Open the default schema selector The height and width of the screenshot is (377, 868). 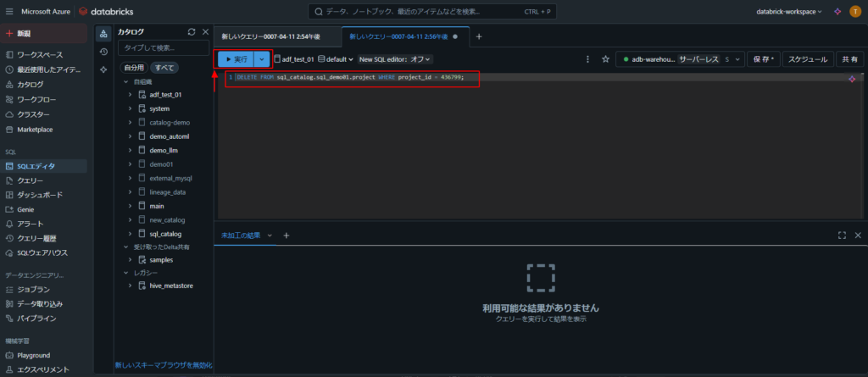coord(336,59)
